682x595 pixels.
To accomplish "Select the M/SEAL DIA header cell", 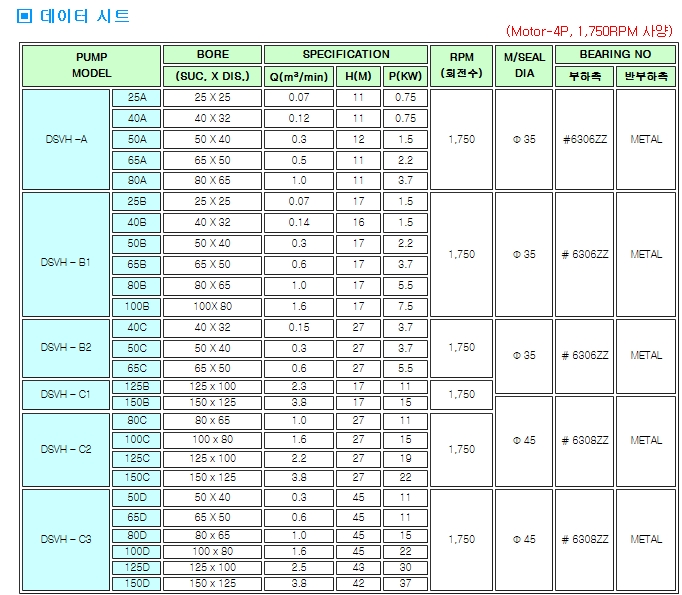I will click(523, 65).
